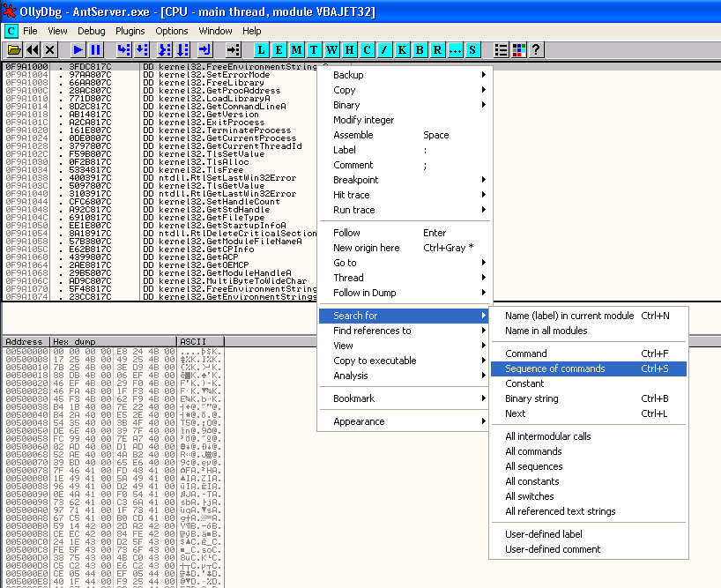Expand the Binary submenu

coord(405,105)
